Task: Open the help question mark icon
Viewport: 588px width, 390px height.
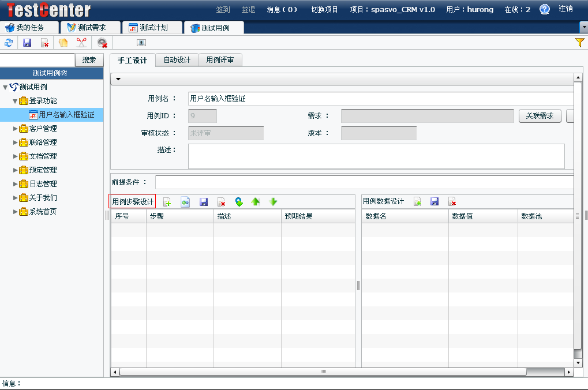Action: pyautogui.click(x=544, y=9)
